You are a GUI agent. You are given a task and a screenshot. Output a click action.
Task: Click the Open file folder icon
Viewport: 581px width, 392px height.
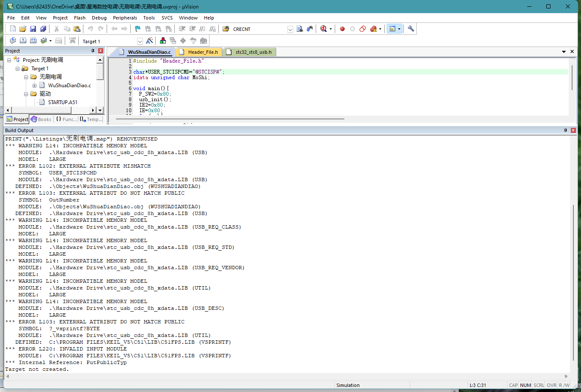23,29
